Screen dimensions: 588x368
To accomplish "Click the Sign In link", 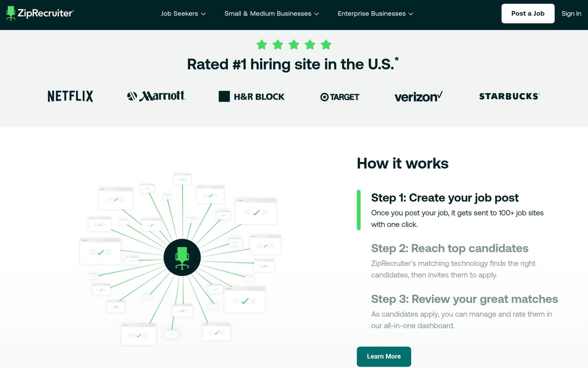I will pyautogui.click(x=571, y=14).
